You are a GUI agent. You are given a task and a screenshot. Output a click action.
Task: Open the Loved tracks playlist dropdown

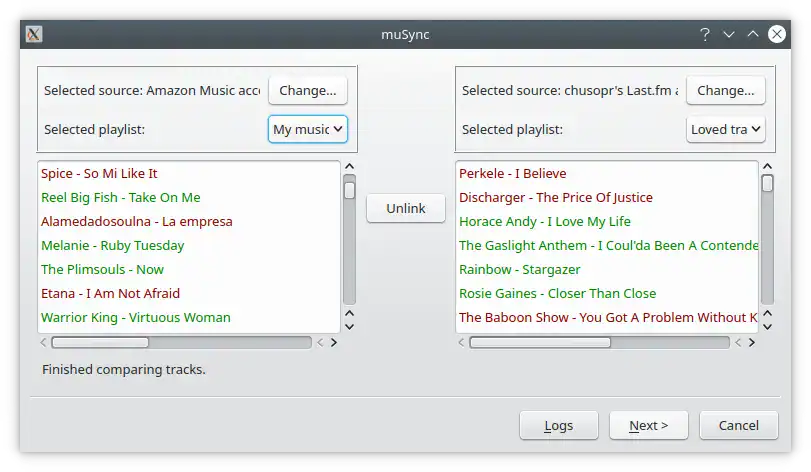click(x=726, y=129)
